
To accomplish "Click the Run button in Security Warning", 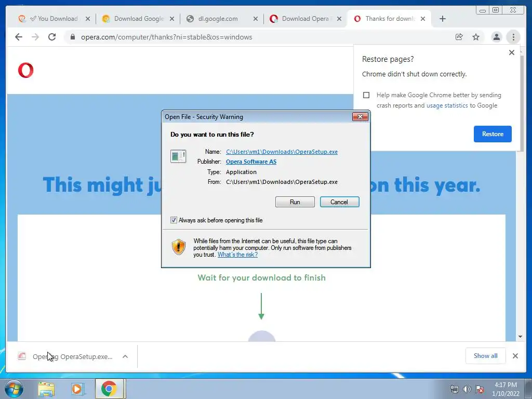I will click(295, 202).
